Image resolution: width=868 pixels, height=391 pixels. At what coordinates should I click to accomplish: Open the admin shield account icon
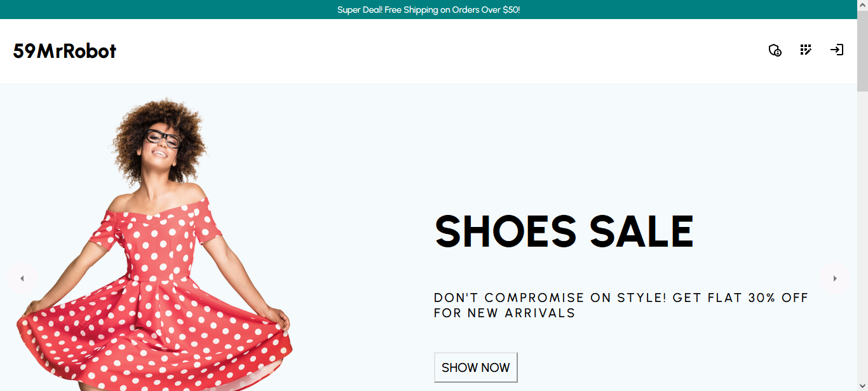click(x=775, y=50)
